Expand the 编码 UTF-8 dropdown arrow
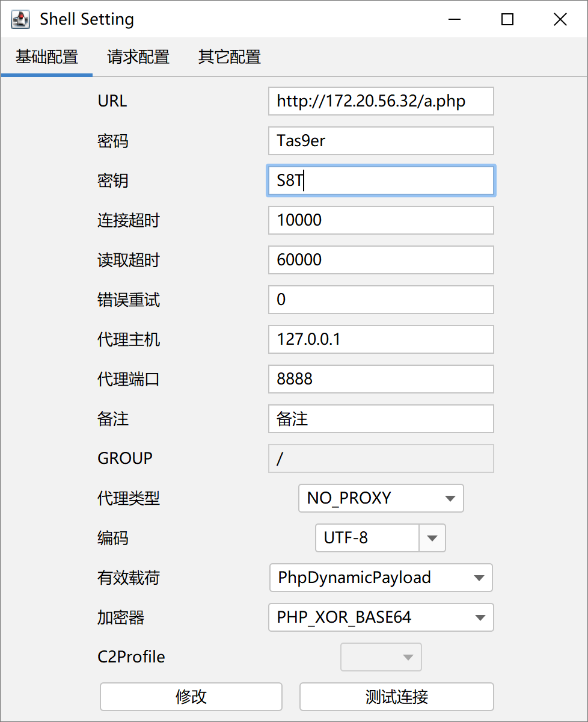 pyautogui.click(x=432, y=538)
